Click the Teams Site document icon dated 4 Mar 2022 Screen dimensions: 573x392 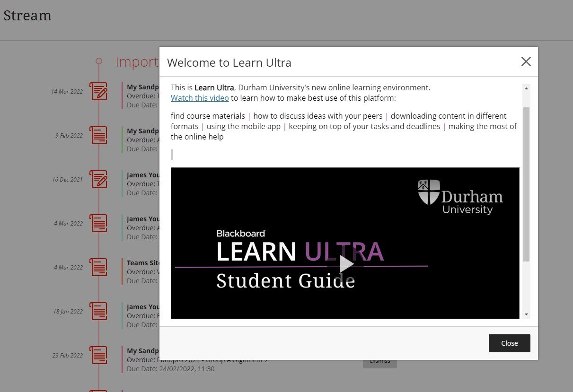pos(98,267)
